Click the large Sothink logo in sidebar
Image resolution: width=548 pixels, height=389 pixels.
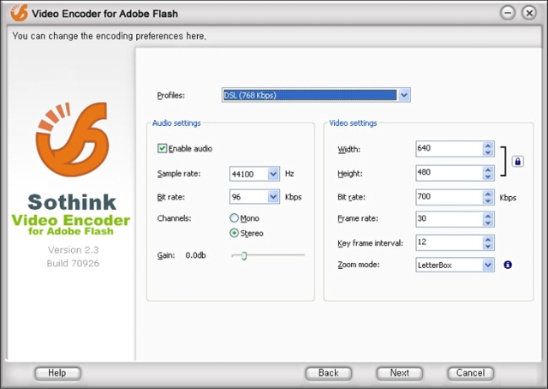[72, 139]
